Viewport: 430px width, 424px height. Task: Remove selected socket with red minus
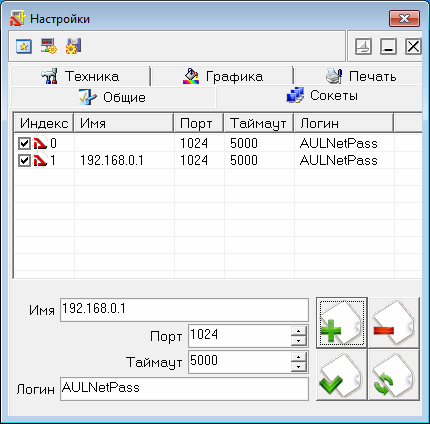[x=394, y=323]
